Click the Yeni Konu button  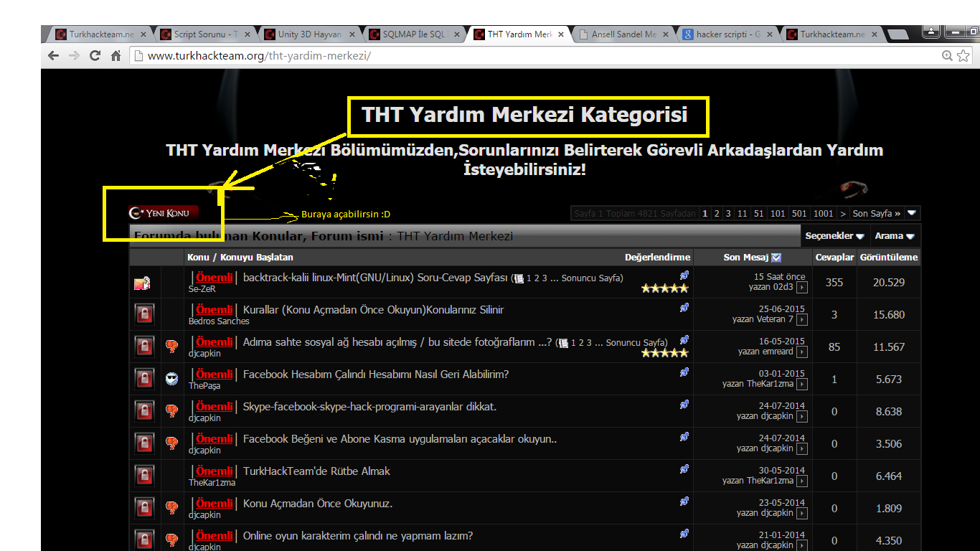(x=163, y=212)
